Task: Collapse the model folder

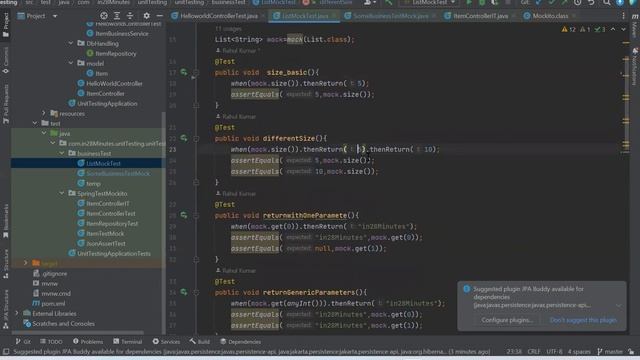Action: tap(71, 63)
